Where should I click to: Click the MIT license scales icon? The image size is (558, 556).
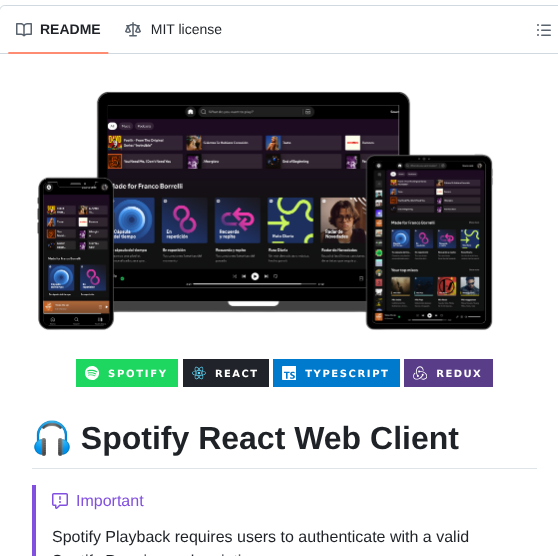coord(133,30)
